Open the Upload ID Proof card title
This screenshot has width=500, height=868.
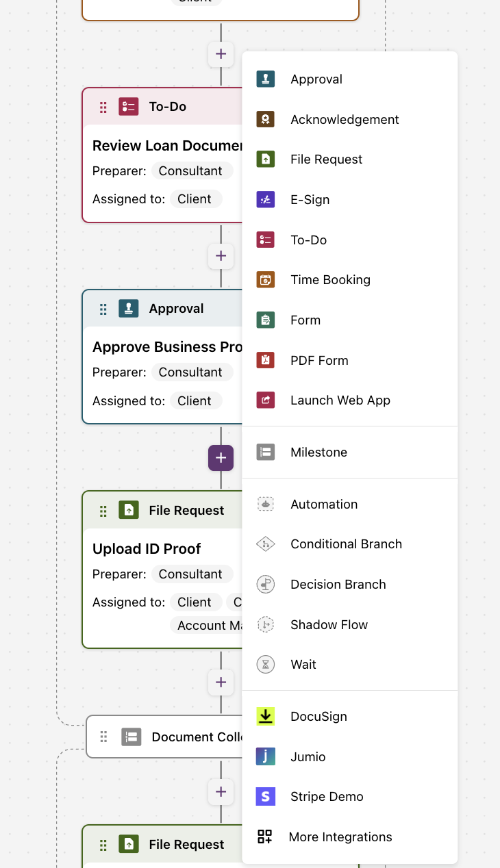point(147,548)
